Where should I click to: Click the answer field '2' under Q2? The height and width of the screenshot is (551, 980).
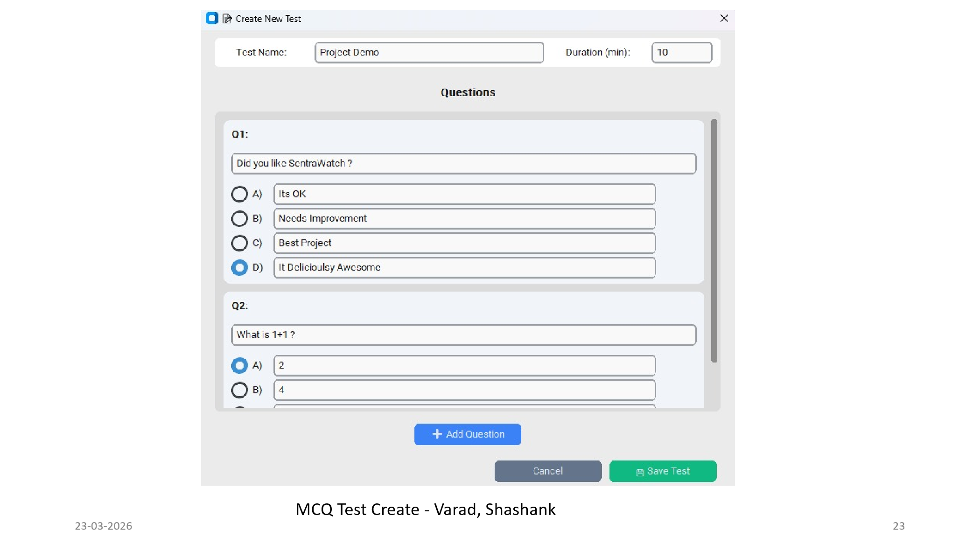pyautogui.click(x=464, y=366)
